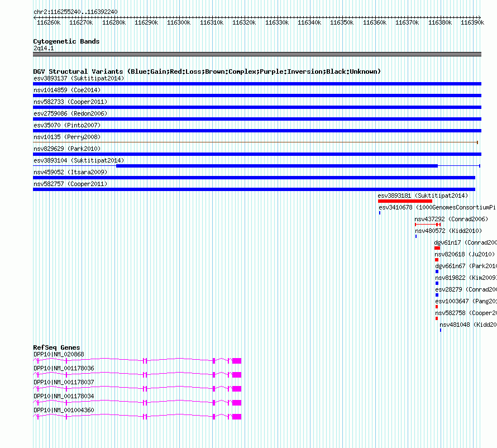This screenshot has width=497, height=448.
Task: Select the DPP10|NM_001178037 magenta end exon
Action: 237,389
